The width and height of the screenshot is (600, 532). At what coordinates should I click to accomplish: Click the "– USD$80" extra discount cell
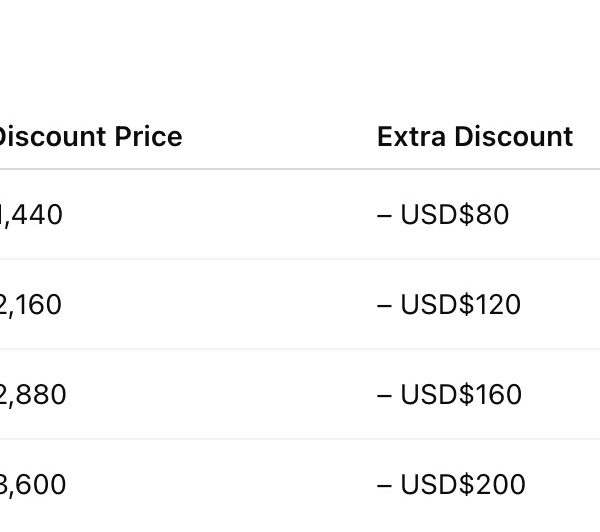(443, 215)
